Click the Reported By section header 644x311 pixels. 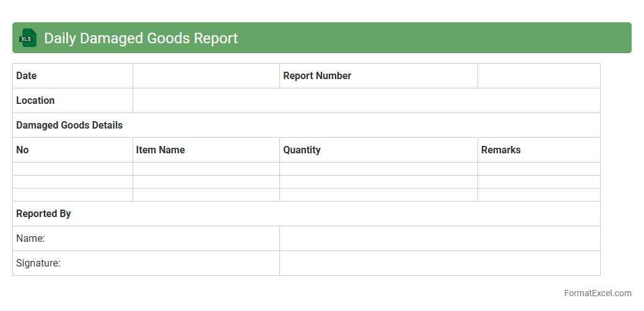43,213
